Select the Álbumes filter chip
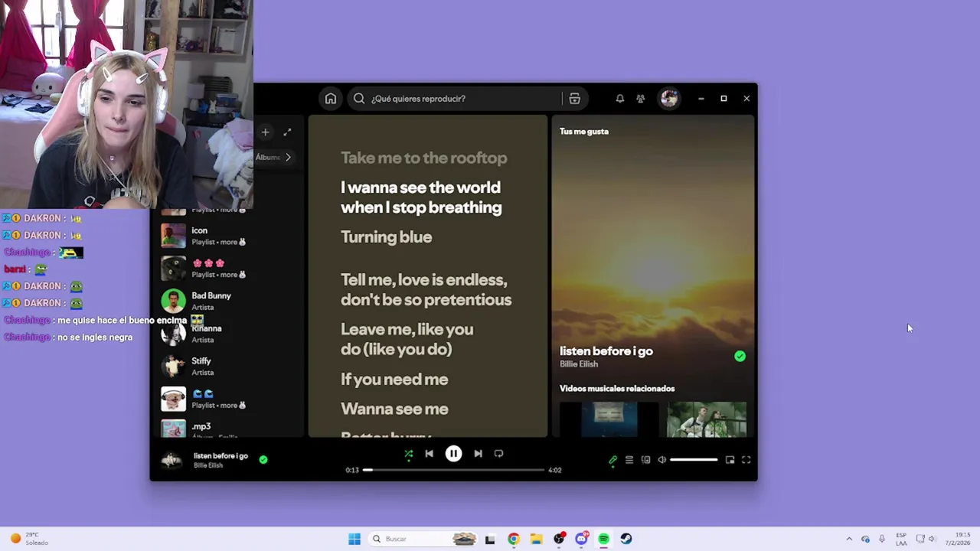 coord(267,157)
